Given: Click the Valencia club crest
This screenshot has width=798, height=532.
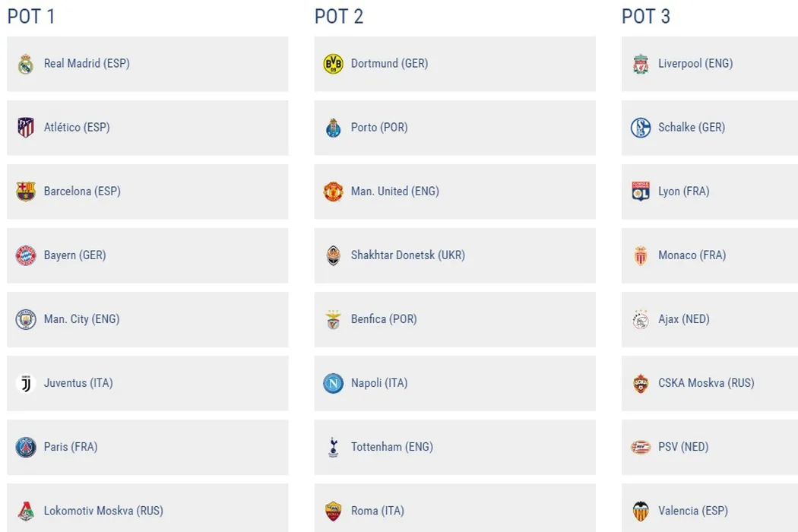Looking at the screenshot, I should 641,511.
